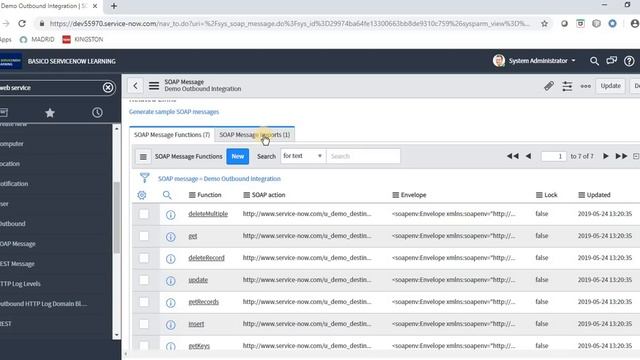Open the Updated column header menu
The height and width of the screenshot is (360, 640).
[x=582, y=195]
